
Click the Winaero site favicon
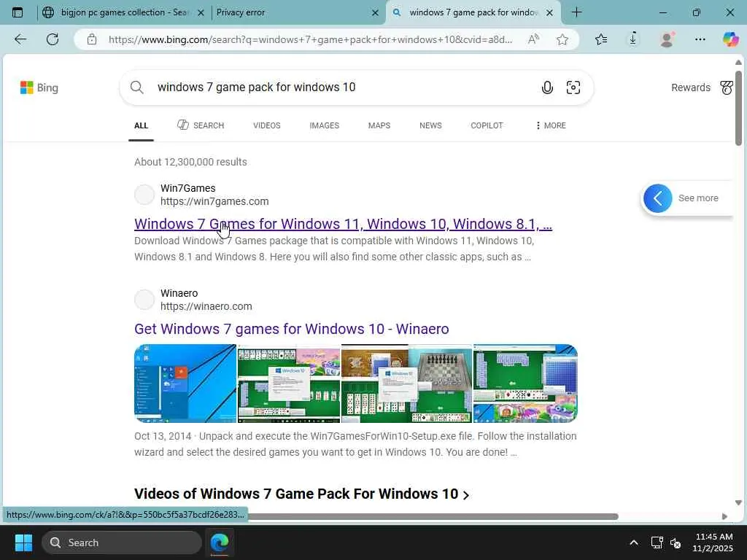(x=144, y=300)
